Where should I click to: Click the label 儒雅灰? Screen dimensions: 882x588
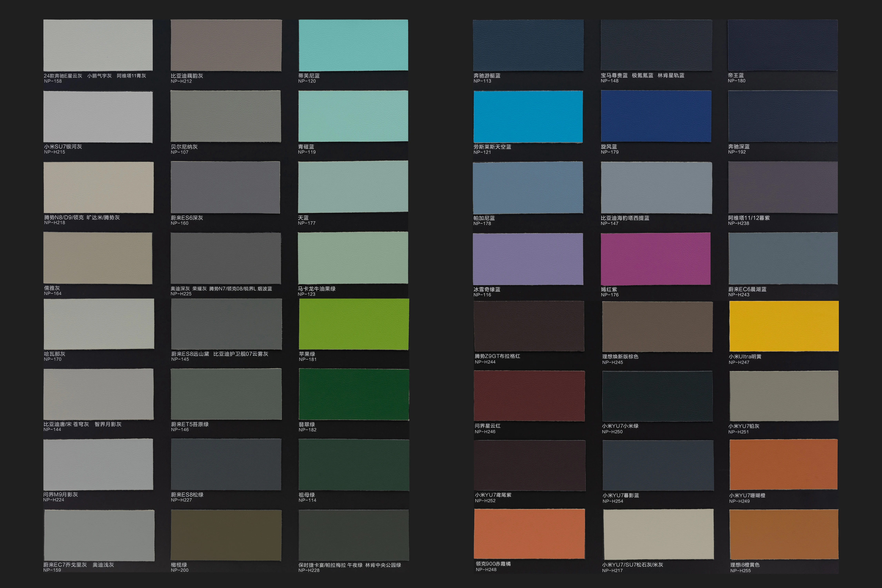point(52,288)
